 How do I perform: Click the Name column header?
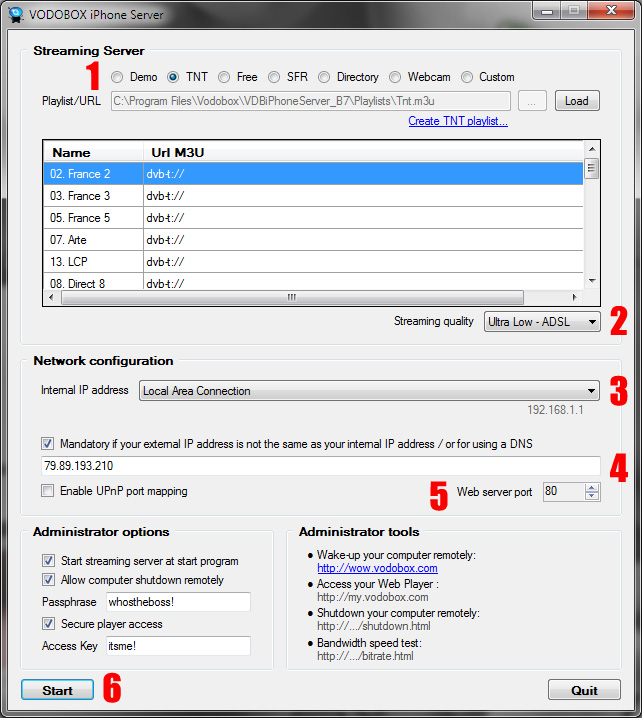click(x=93, y=152)
